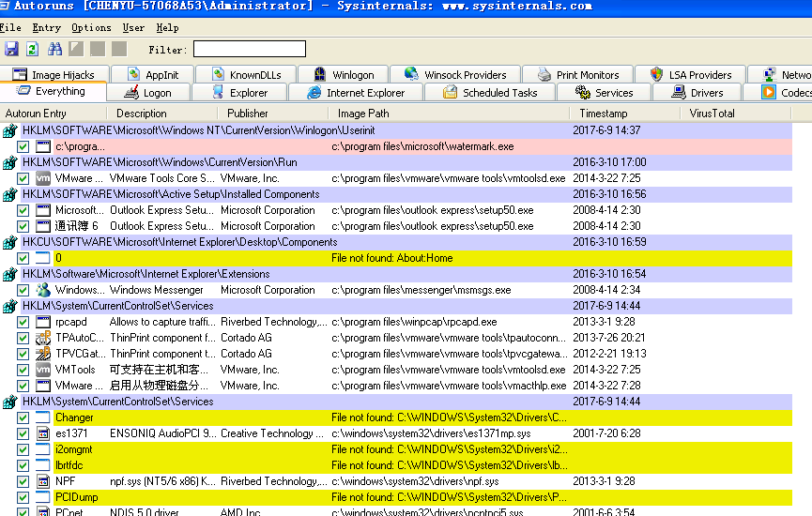This screenshot has width=812, height=516.
Task: Switch to the Winsock Providers tab
Action: [x=455, y=75]
